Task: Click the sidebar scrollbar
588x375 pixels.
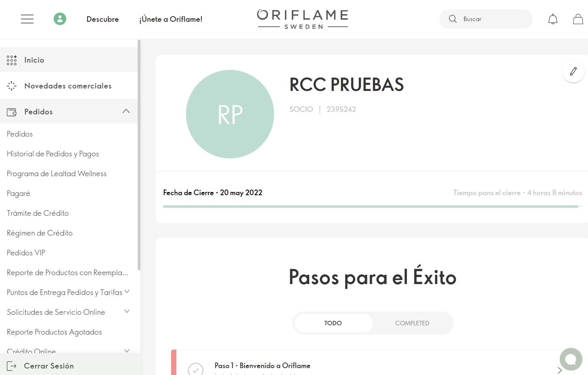Action: [x=139, y=155]
